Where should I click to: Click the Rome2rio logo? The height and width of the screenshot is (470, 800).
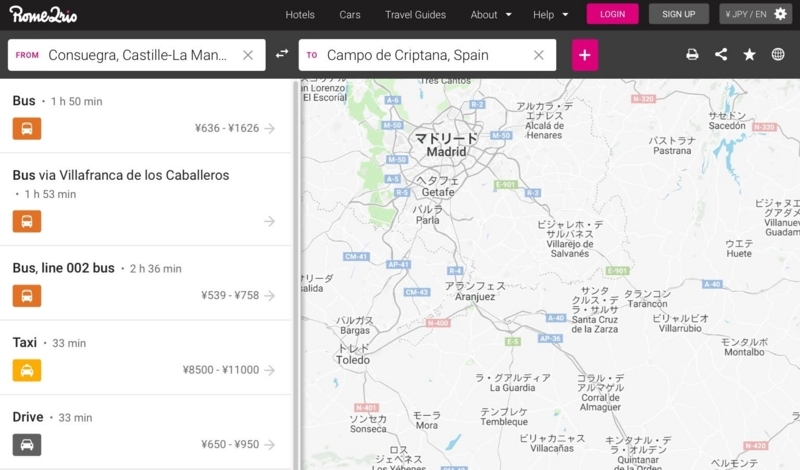pyautogui.click(x=43, y=14)
